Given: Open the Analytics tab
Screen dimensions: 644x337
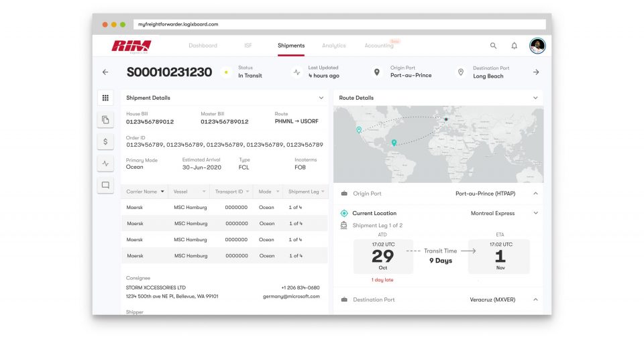Looking at the screenshot, I should [x=333, y=46].
